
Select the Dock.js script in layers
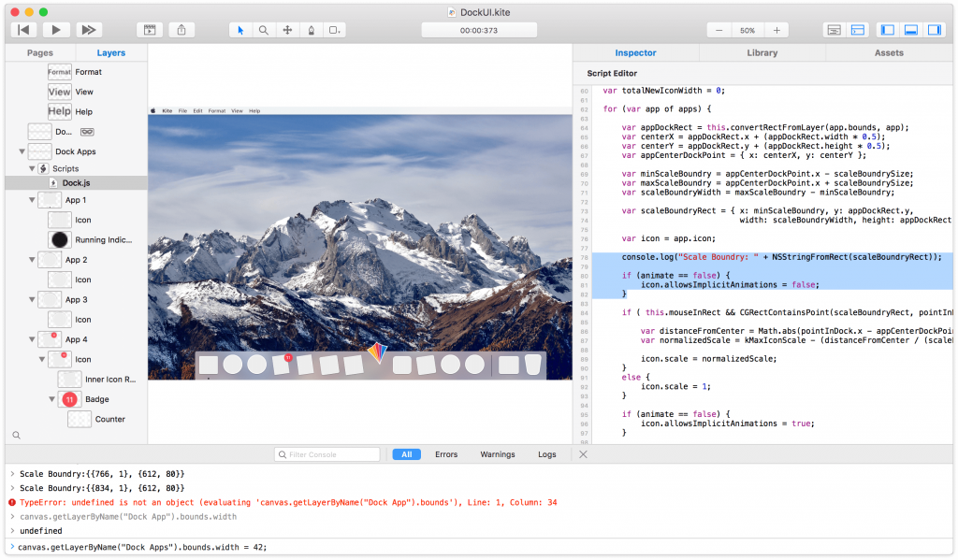pyautogui.click(x=76, y=183)
